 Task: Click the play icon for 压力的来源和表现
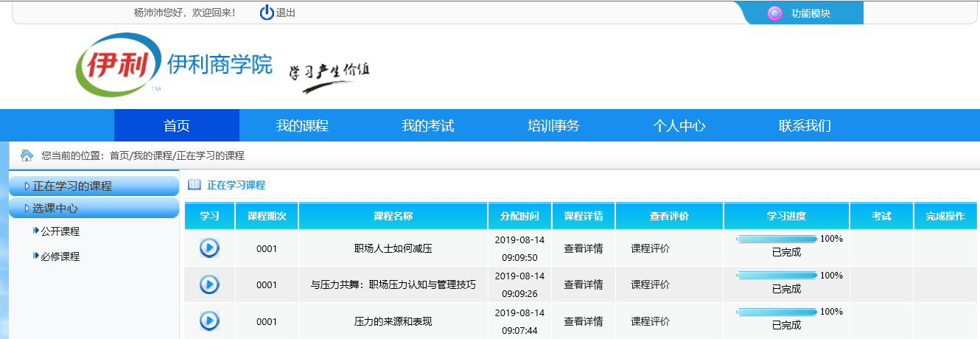(x=209, y=321)
